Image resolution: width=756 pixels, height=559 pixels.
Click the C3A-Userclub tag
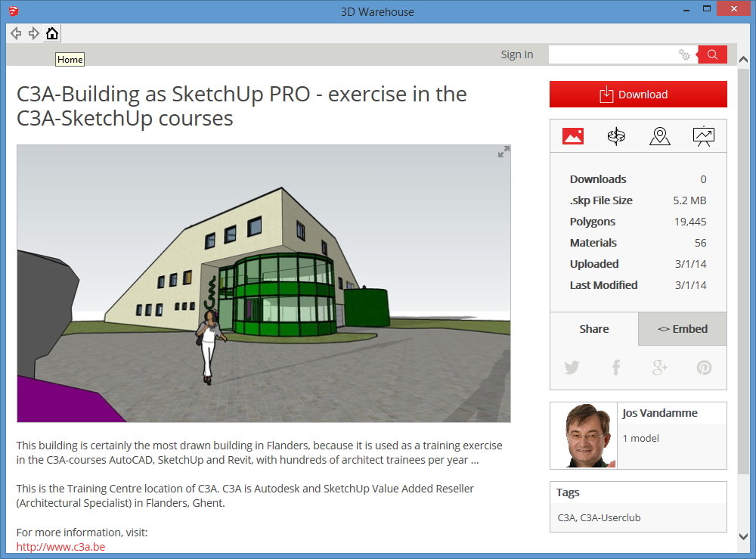click(x=610, y=517)
